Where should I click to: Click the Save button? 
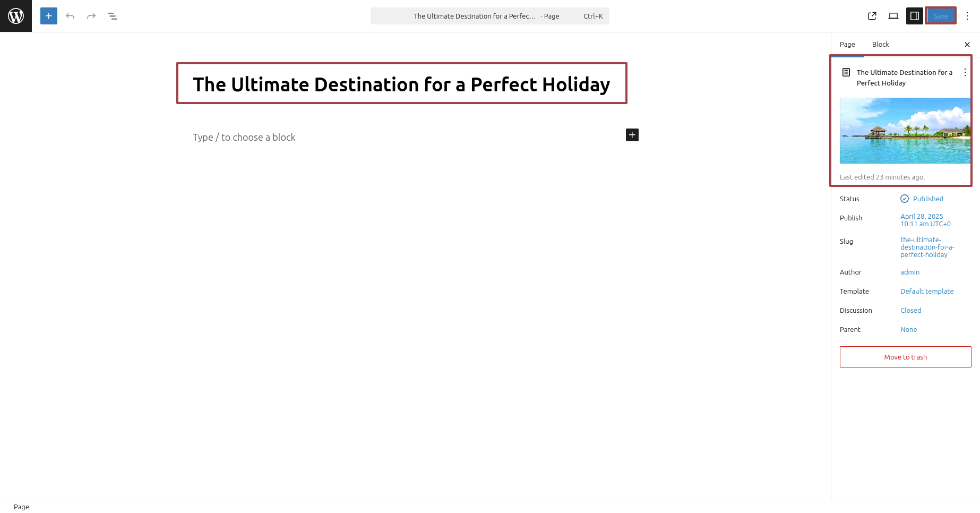click(x=940, y=16)
